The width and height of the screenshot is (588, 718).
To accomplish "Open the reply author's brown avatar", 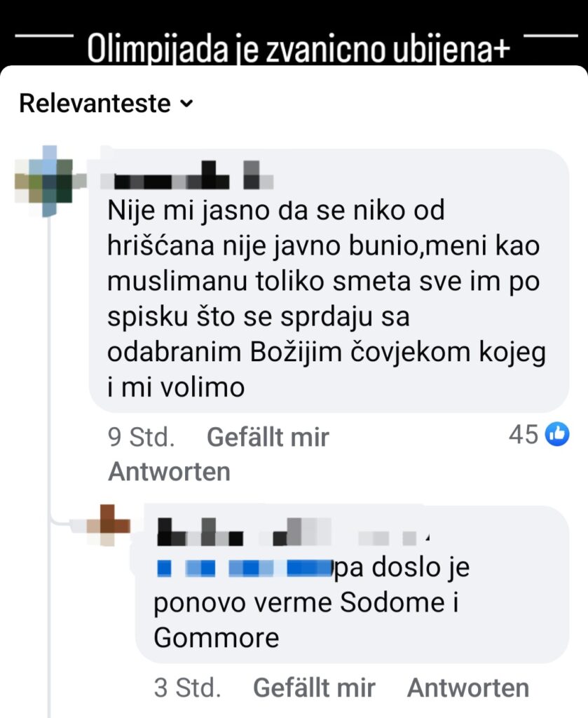I will (108, 526).
